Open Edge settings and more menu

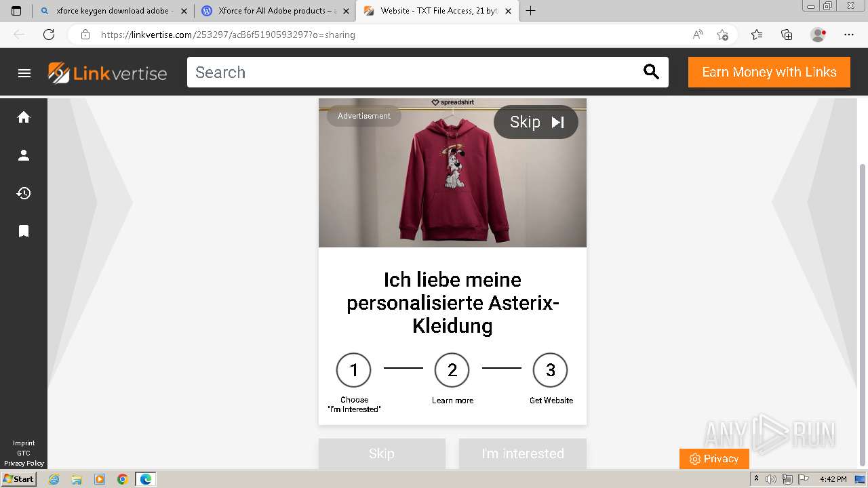click(x=849, y=35)
